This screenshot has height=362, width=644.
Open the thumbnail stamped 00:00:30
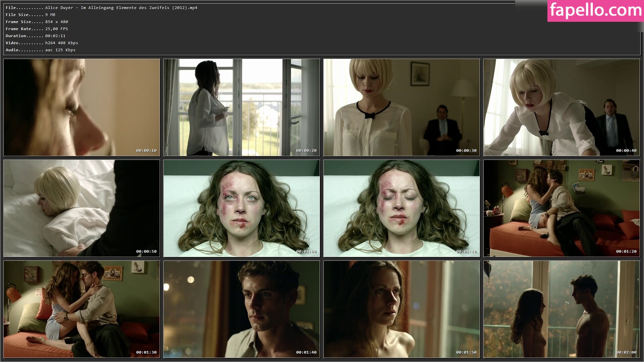[x=401, y=107]
